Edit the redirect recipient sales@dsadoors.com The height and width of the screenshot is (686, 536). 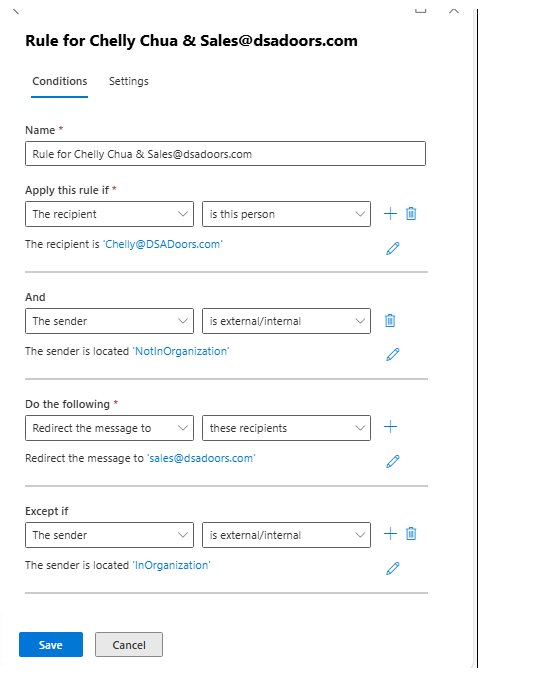[x=392, y=462]
